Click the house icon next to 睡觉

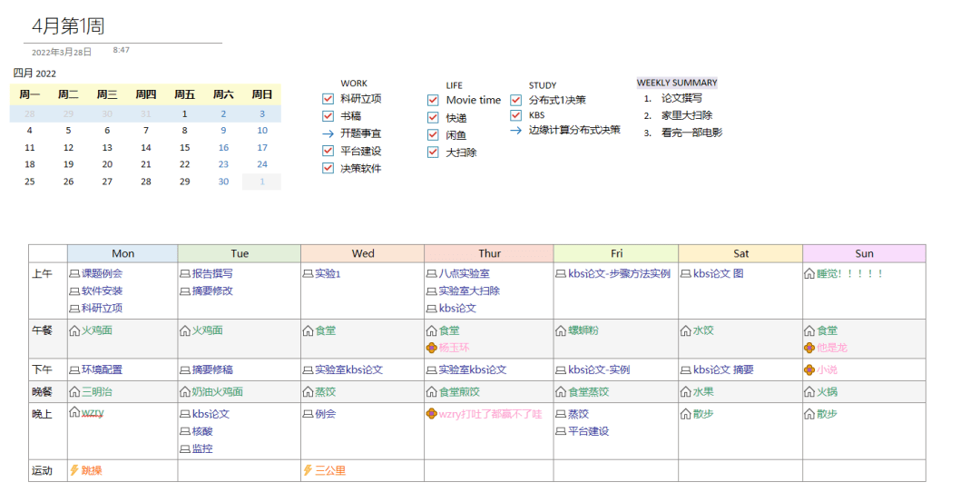coord(808,273)
